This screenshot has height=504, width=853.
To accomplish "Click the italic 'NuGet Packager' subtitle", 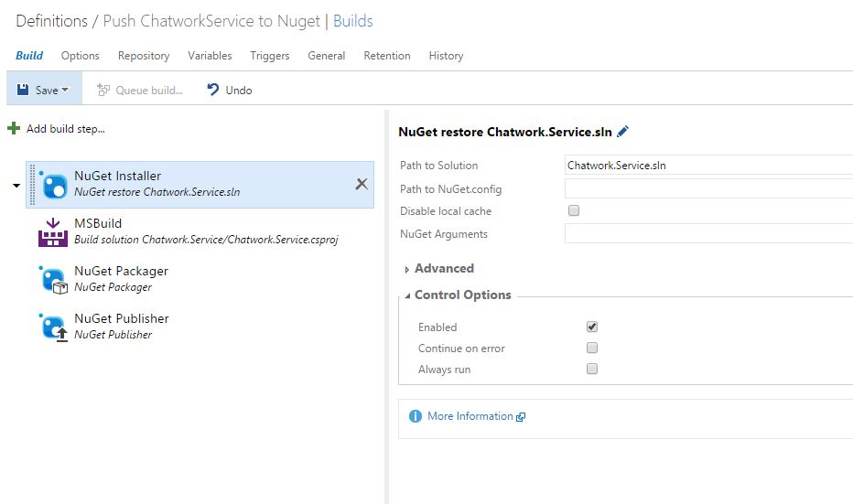I will pyautogui.click(x=113, y=287).
